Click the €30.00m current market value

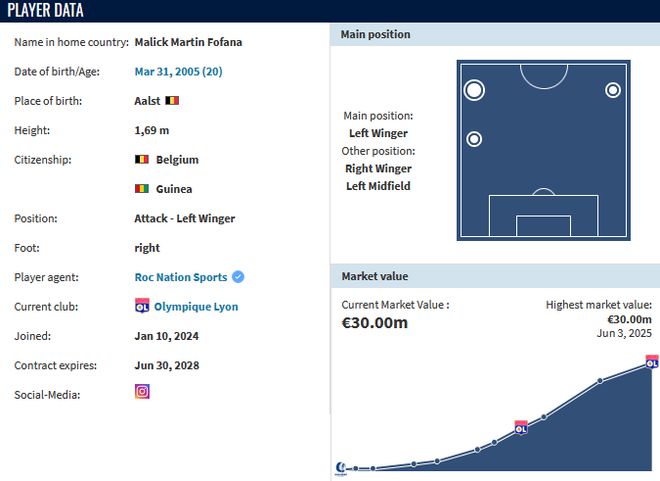tap(375, 323)
